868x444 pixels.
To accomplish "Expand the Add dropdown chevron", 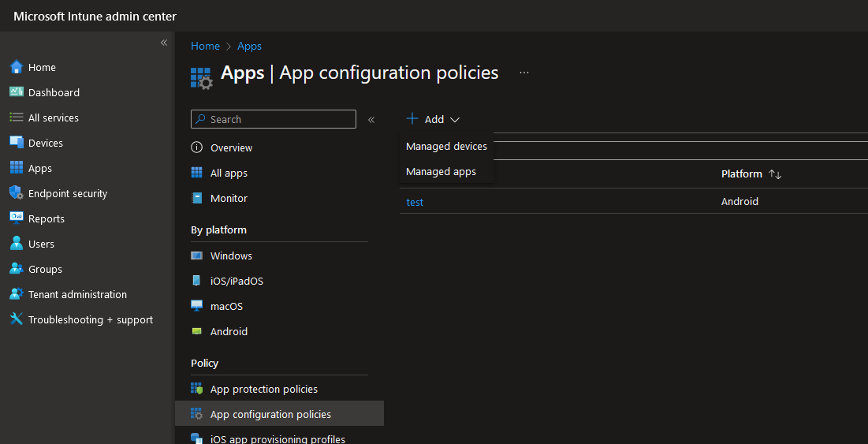I will point(454,120).
